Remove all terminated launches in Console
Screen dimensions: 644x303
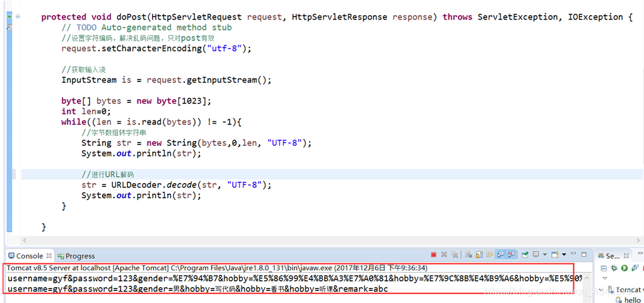point(455,254)
